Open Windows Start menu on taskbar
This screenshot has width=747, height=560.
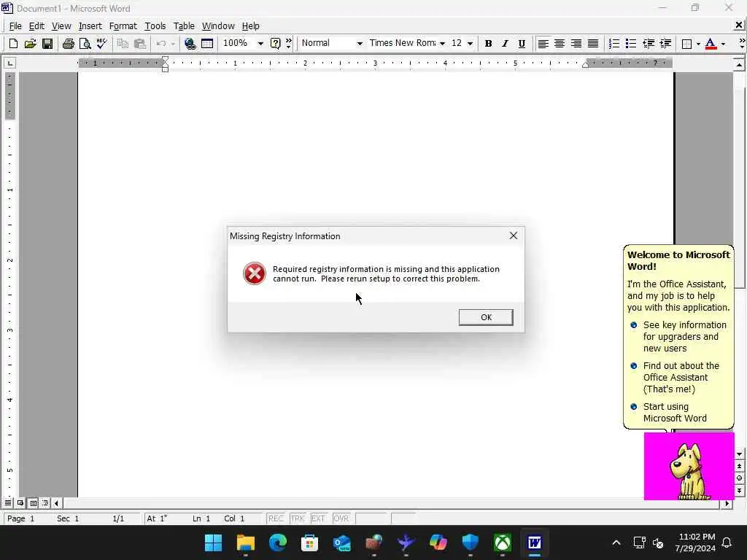pos(214,542)
